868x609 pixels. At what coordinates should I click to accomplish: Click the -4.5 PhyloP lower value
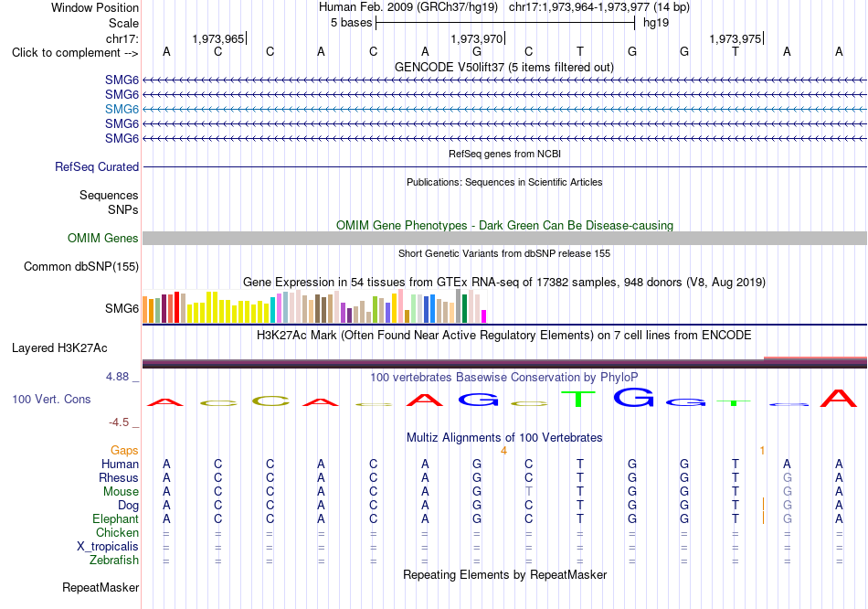(x=119, y=422)
